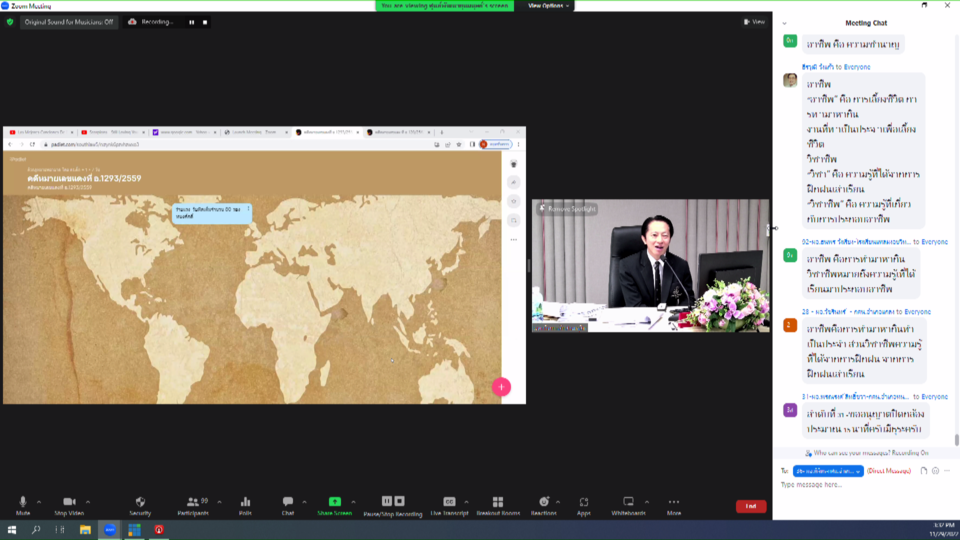Switch to the Launch Meeting Zoom tab

tap(256, 132)
